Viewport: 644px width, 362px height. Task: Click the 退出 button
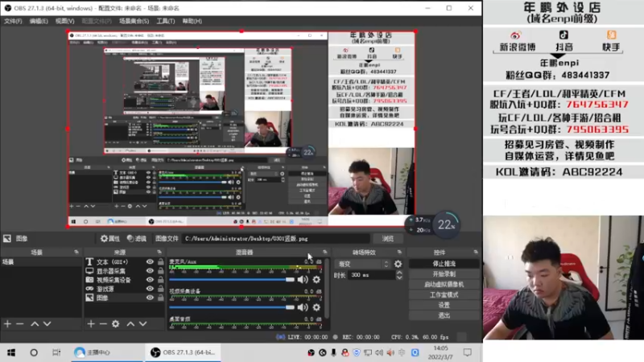pyautogui.click(x=444, y=315)
